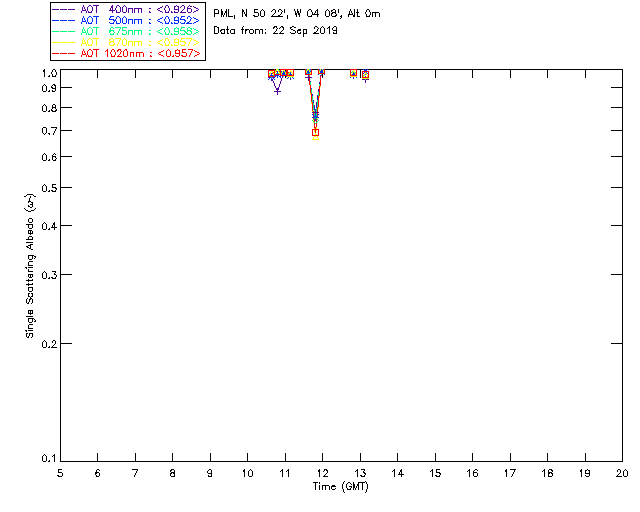Click the red square marker just past 13
This screenshot has height=512, width=640.
click(365, 75)
